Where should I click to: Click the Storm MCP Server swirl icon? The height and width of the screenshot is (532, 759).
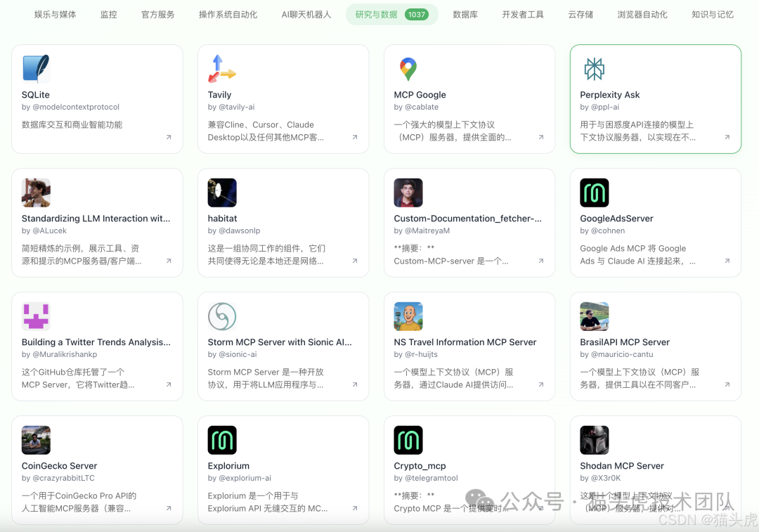click(222, 316)
